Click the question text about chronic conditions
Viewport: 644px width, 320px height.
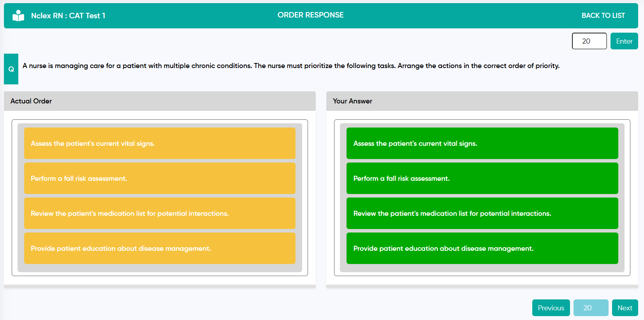point(291,66)
